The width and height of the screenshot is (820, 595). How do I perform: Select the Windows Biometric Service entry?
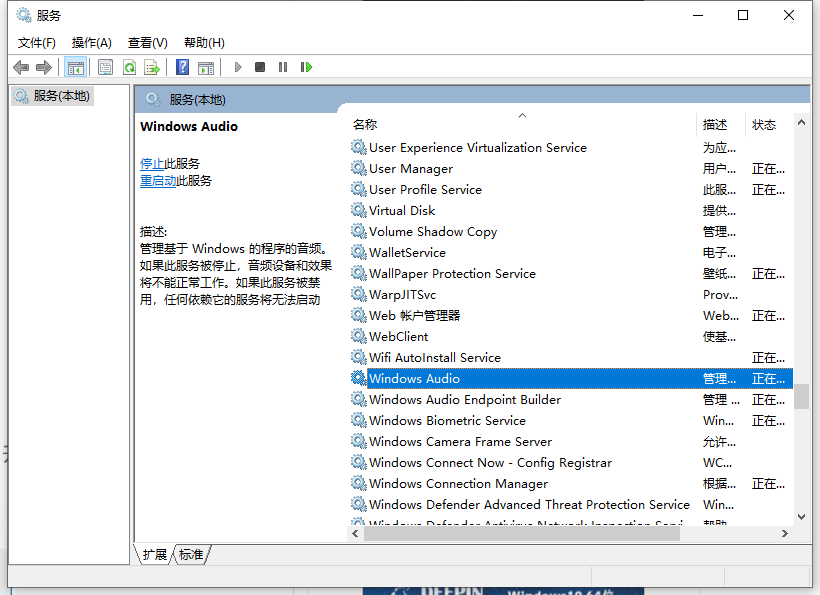coord(449,420)
